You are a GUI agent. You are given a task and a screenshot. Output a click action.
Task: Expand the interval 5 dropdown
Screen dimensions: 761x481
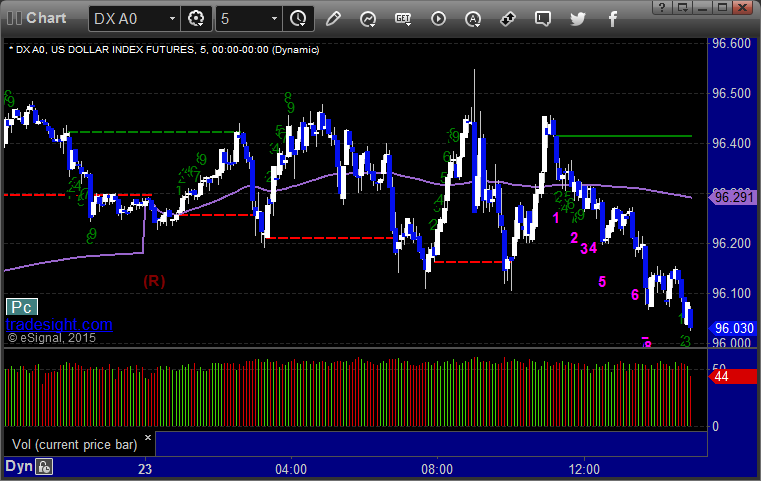274,19
